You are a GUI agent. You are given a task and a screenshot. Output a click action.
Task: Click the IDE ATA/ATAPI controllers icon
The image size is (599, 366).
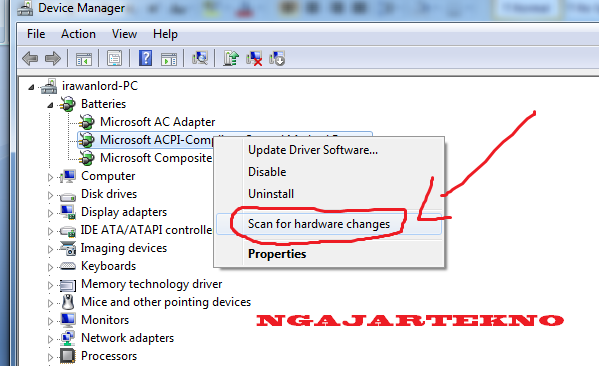pos(68,230)
